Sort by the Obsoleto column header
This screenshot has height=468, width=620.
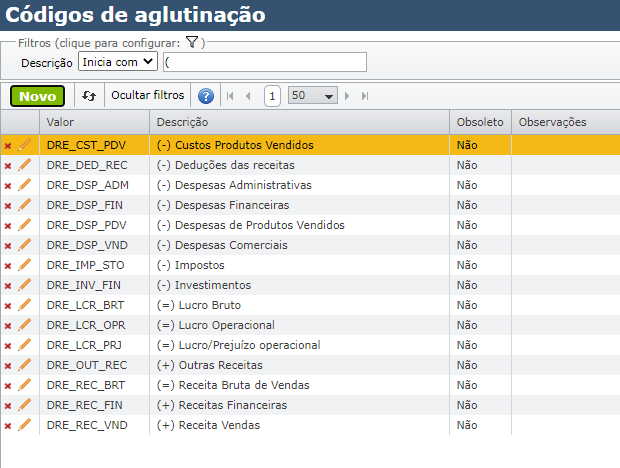pos(480,122)
